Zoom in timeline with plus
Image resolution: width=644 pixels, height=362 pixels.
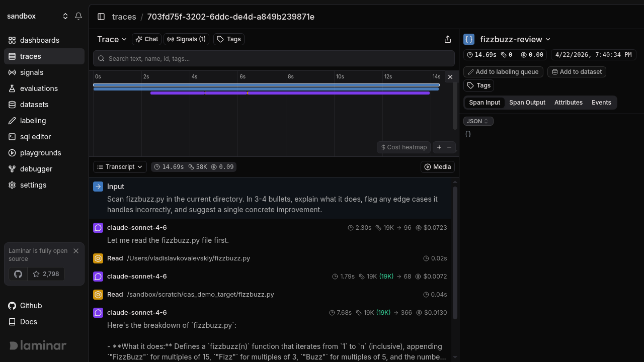click(439, 147)
